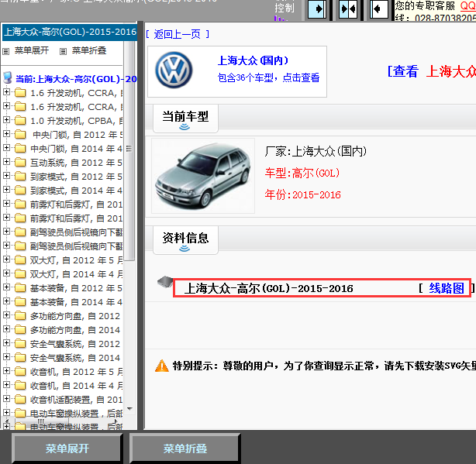476x464 pixels.
Task: Expand the 1.0 升发动机, CPBA node
Action: (6, 120)
